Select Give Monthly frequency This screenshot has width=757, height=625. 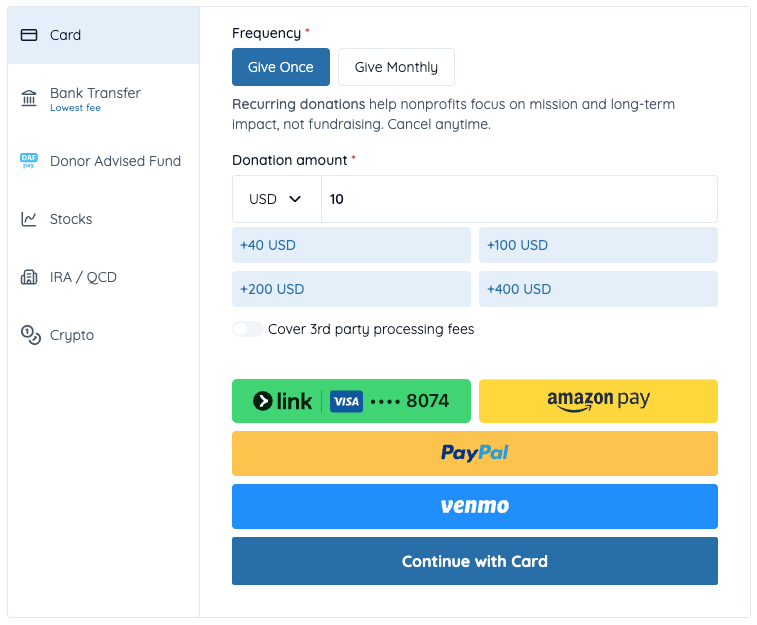click(x=396, y=67)
